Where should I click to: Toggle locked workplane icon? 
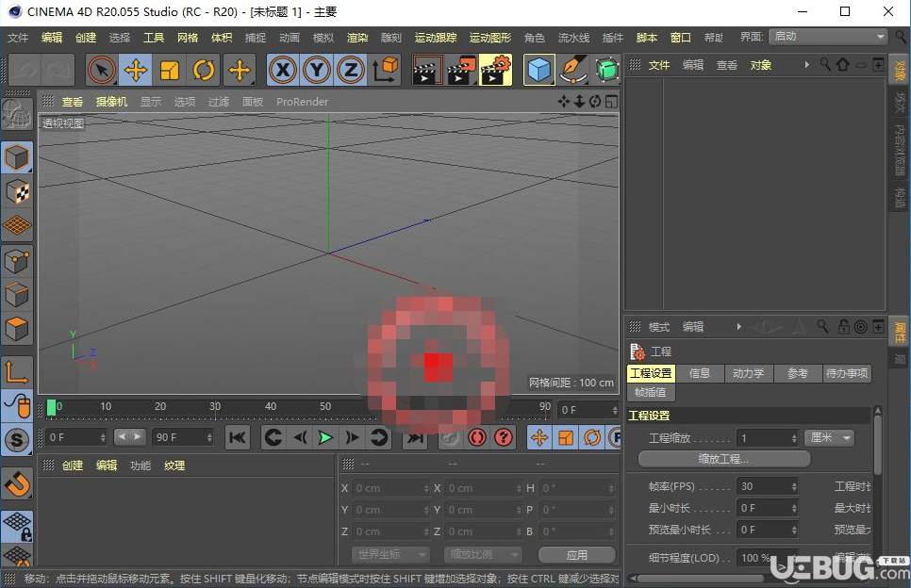pyautogui.click(x=17, y=526)
